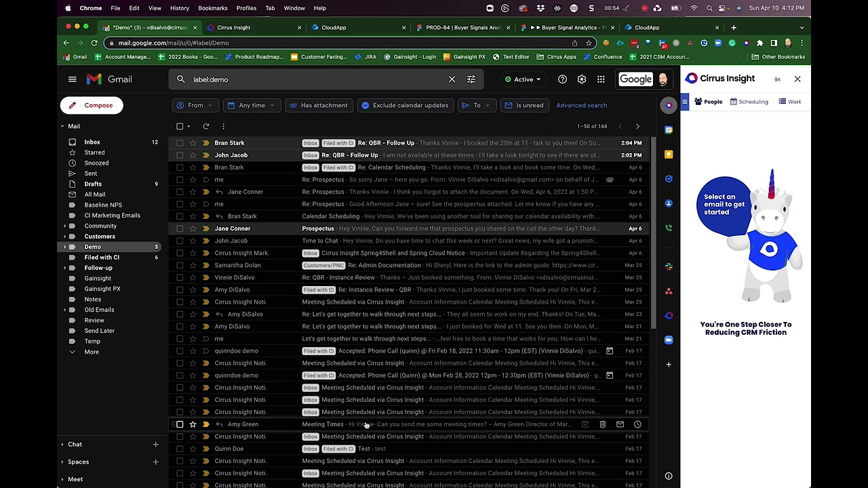Open Gmail support help icon
This screenshot has height=488, width=868.
pos(562,79)
